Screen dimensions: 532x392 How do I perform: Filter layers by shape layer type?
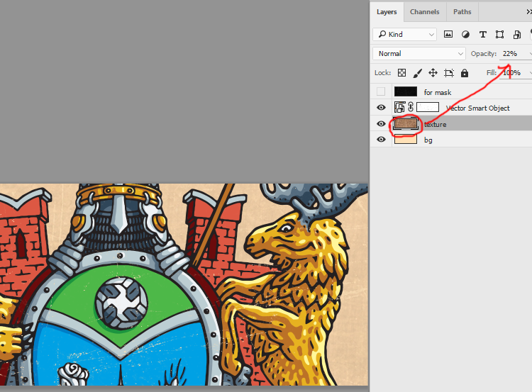(500, 34)
